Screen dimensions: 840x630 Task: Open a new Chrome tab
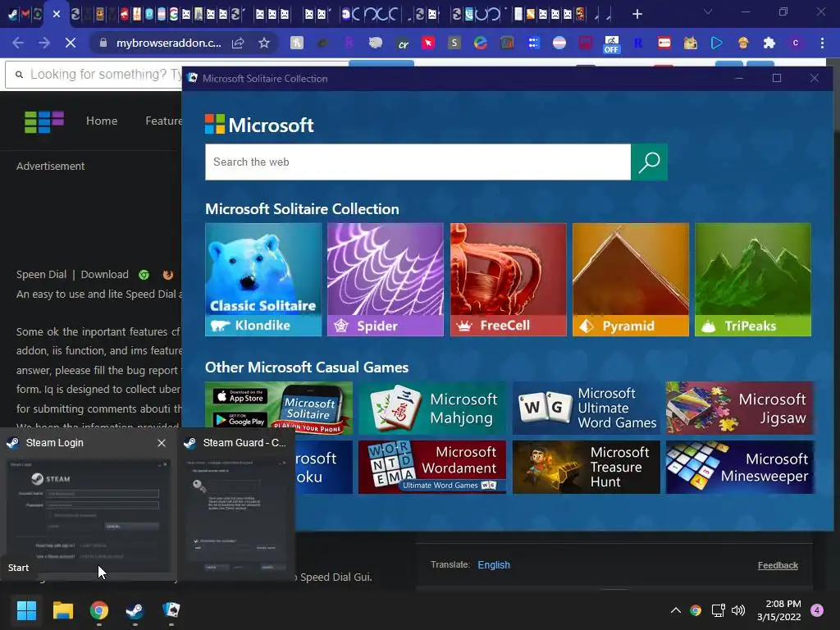[x=637, y=14]
